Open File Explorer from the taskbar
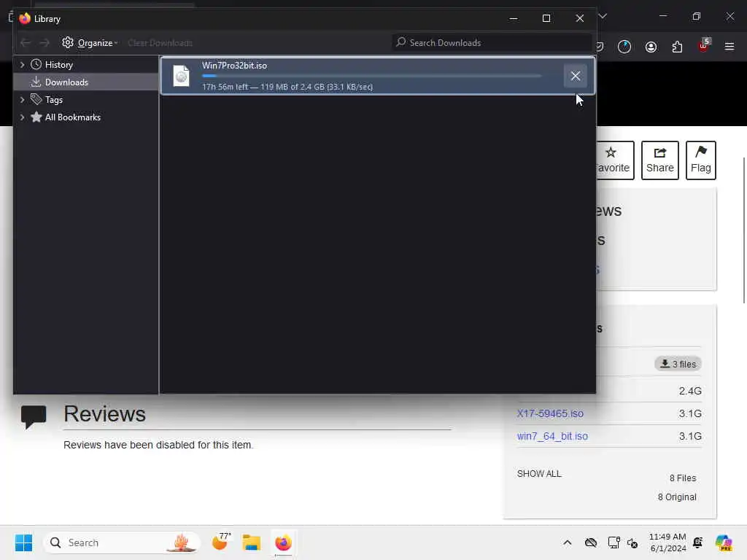The width and height of the screenshot is (747, 560). pyautogui.click(x=251, y=542)
